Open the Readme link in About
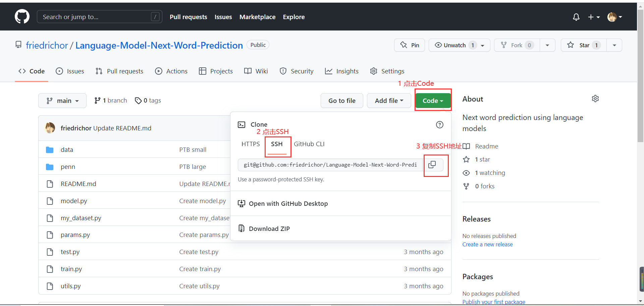The height and width of the screenshot is (306, 644). pyautogui.click(x=481, y=146)
